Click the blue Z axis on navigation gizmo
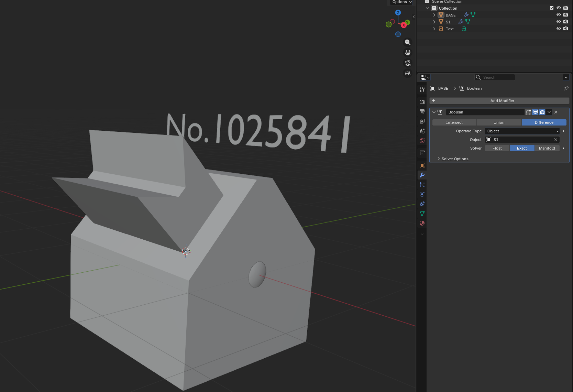This screenshot has width=573, height=392. 398,13
